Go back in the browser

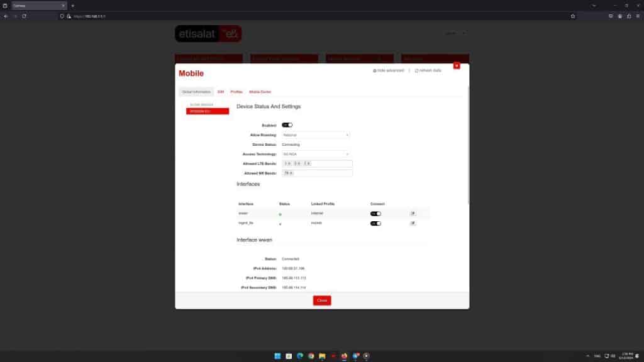tap(6, 16)
